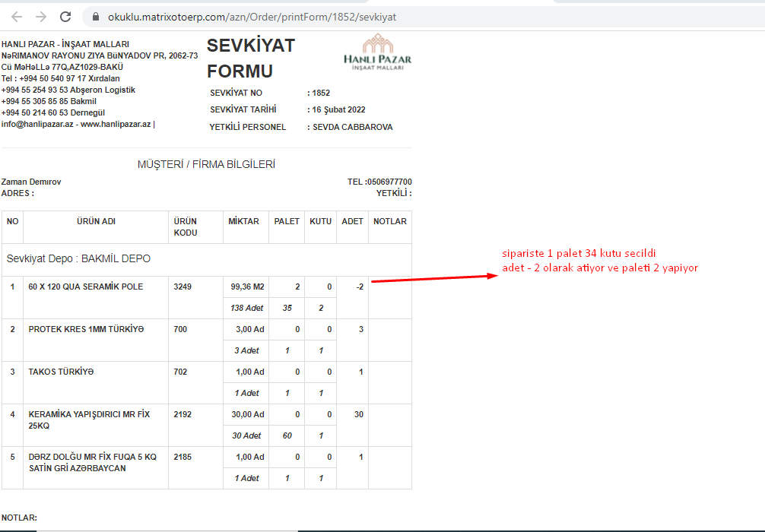Click the info@hanlipazar.az email text

pyautogui.click(x=37, y=124)
